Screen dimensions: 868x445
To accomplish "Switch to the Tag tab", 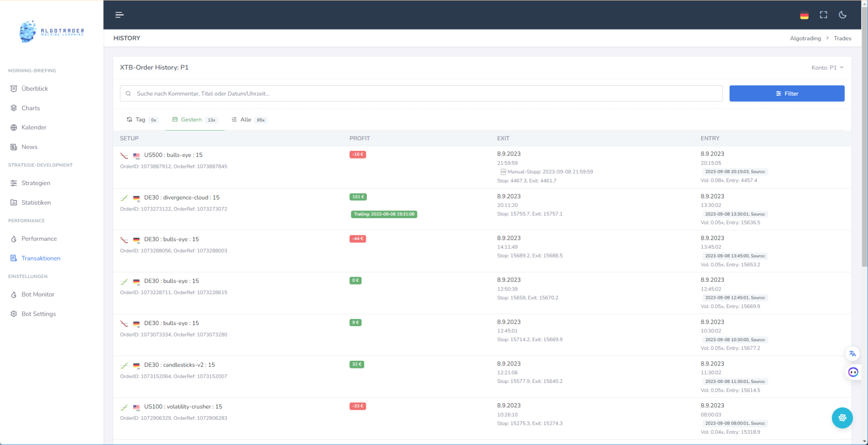I will pos(142,120).
